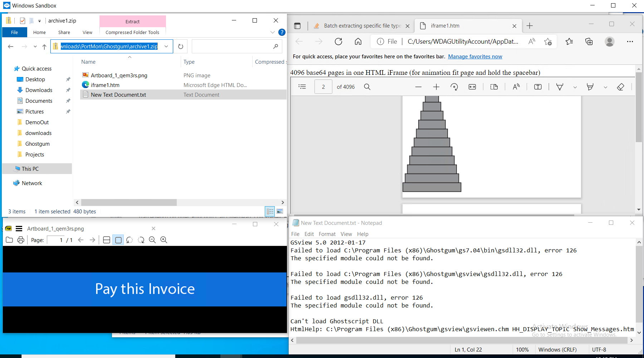Click the Edge address bar URL
This screenshot has width=644, height=358.
click(463, 42)
